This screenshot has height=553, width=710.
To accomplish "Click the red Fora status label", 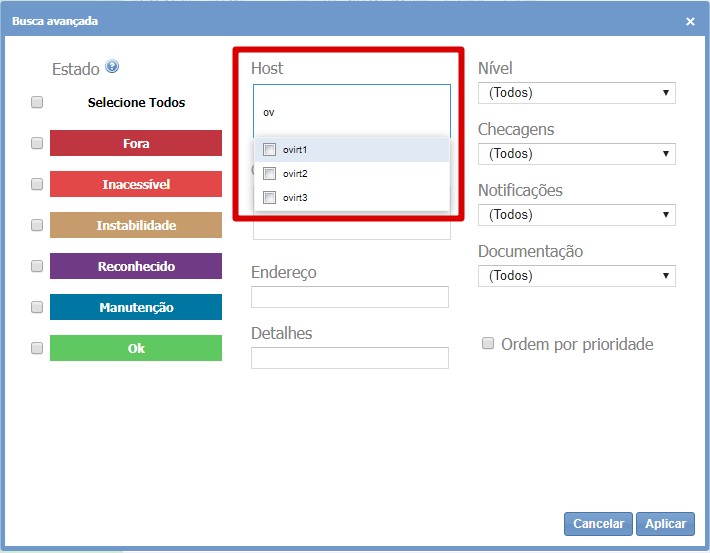I will click(x=136, y=143).
